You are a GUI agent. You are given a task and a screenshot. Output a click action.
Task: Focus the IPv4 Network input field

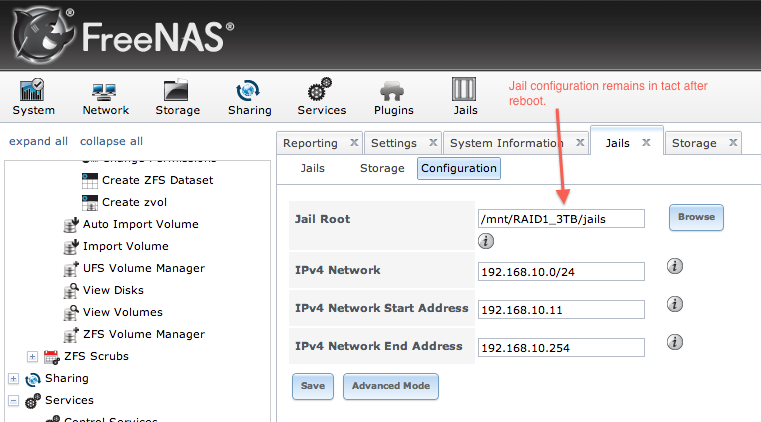pos(561,272)
